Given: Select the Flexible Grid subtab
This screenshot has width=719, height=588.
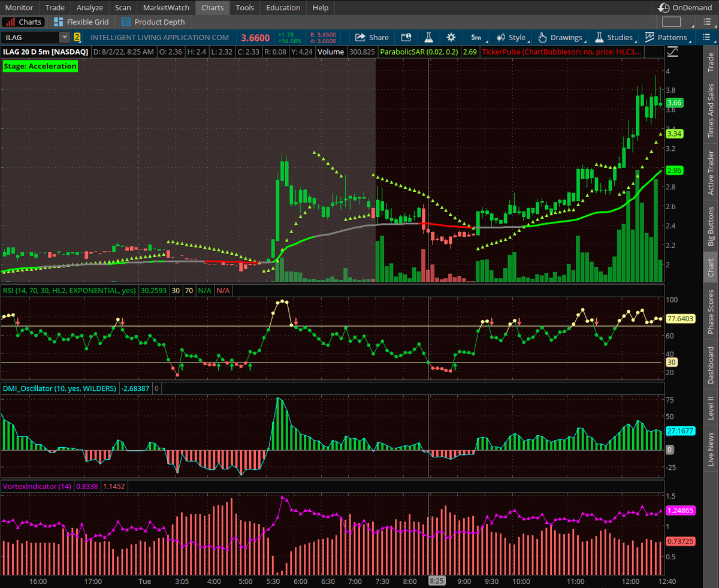Looking at the screenshot, I should (81, 22).
